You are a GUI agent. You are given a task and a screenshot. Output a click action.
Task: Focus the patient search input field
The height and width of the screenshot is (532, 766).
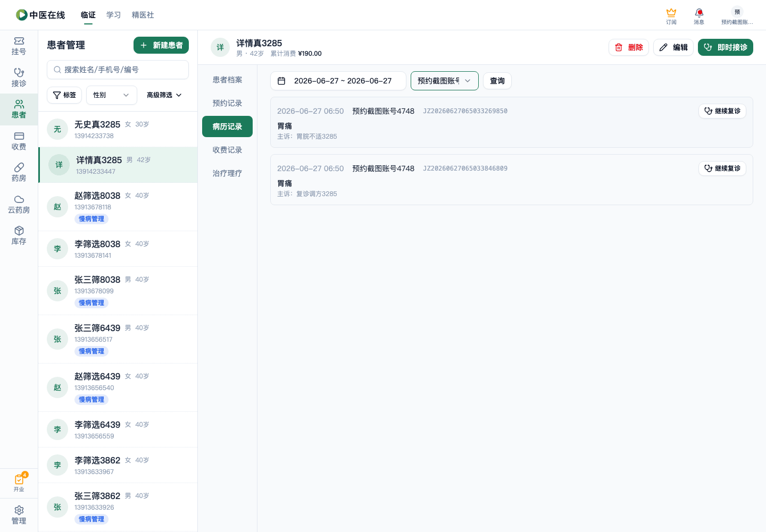point(118,70)
